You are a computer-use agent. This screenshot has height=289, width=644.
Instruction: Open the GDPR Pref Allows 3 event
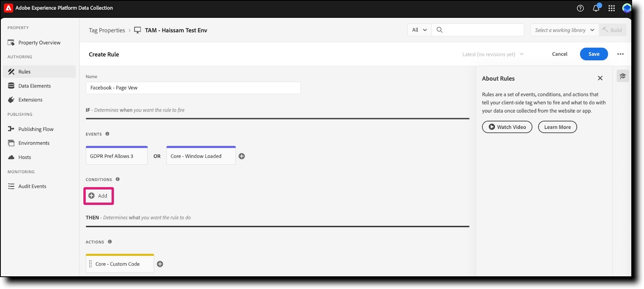coord(117,155)
